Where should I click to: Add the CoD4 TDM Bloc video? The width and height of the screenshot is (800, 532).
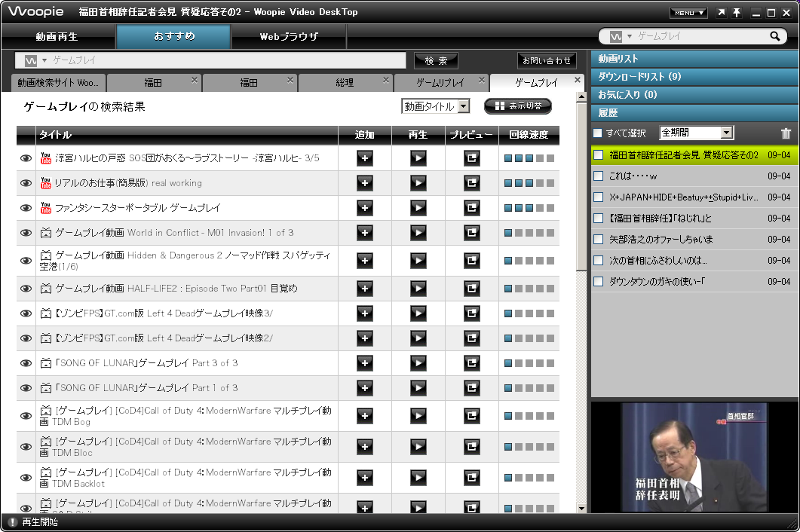click(x=364, y=446)
